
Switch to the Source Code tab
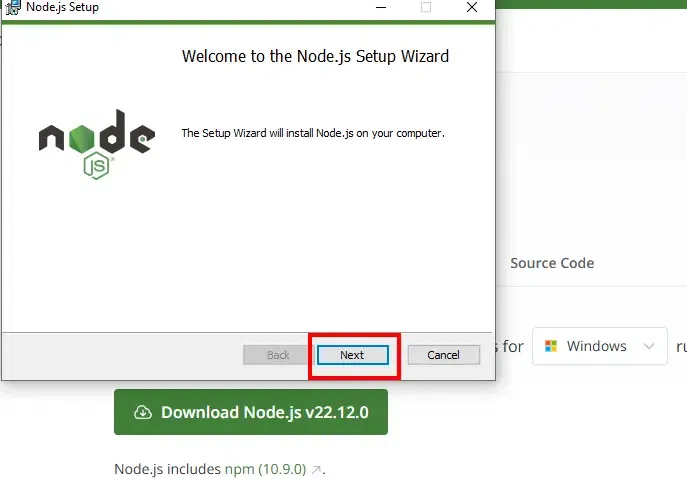coord(552,263)
